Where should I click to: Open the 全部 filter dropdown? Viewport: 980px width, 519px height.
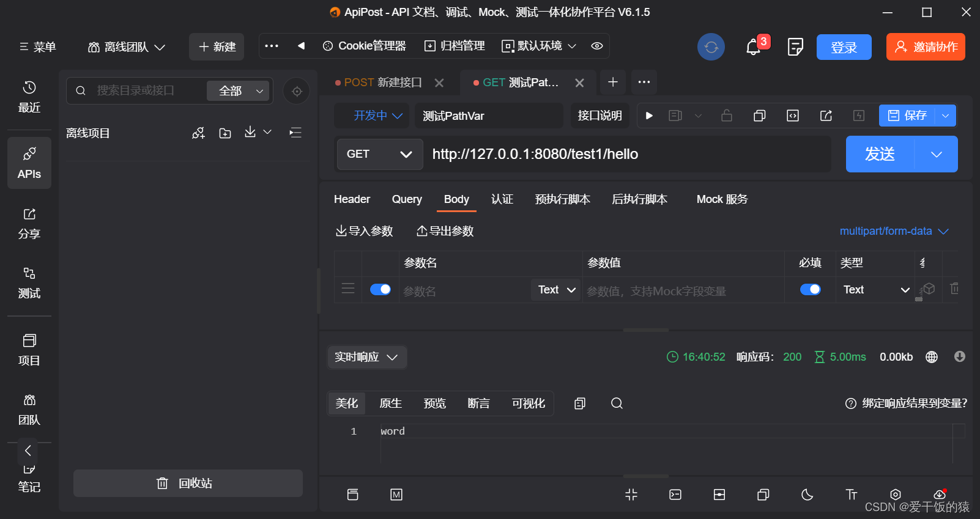click(238, 91)
